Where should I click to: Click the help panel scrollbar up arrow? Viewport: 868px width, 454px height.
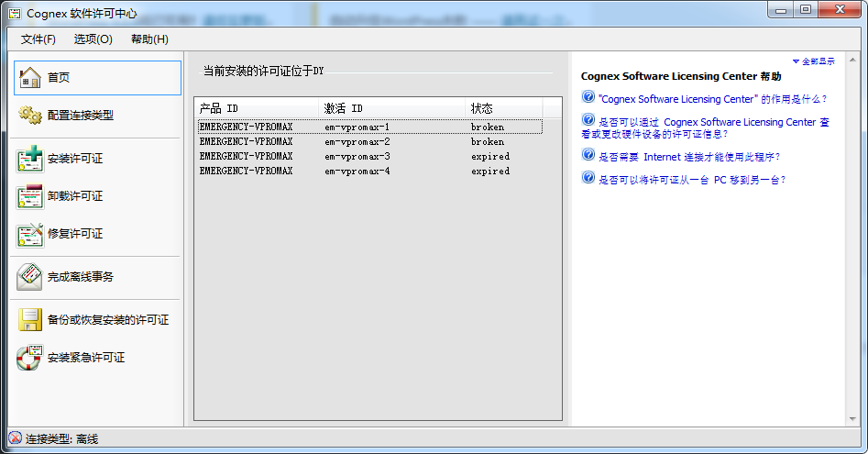(852, 60)
